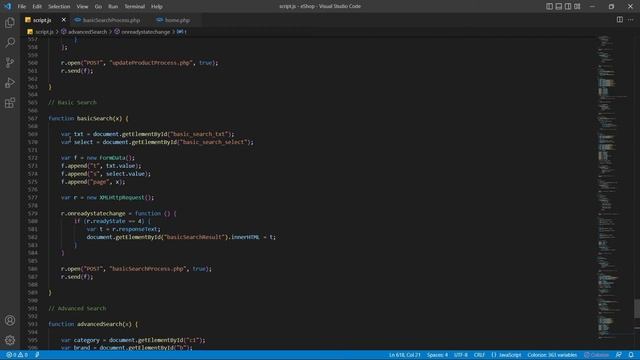This screenshot has height=360, width=640.
Task: Switch to the script.js tab
Action: pyautogui.click(x=42, y=20)
